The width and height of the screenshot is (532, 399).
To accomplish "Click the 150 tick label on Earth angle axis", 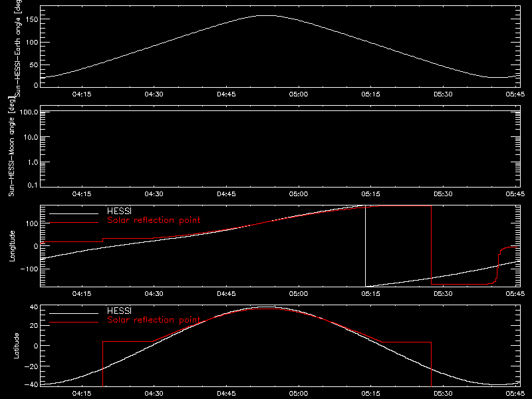I will click(x=31, y=19).
